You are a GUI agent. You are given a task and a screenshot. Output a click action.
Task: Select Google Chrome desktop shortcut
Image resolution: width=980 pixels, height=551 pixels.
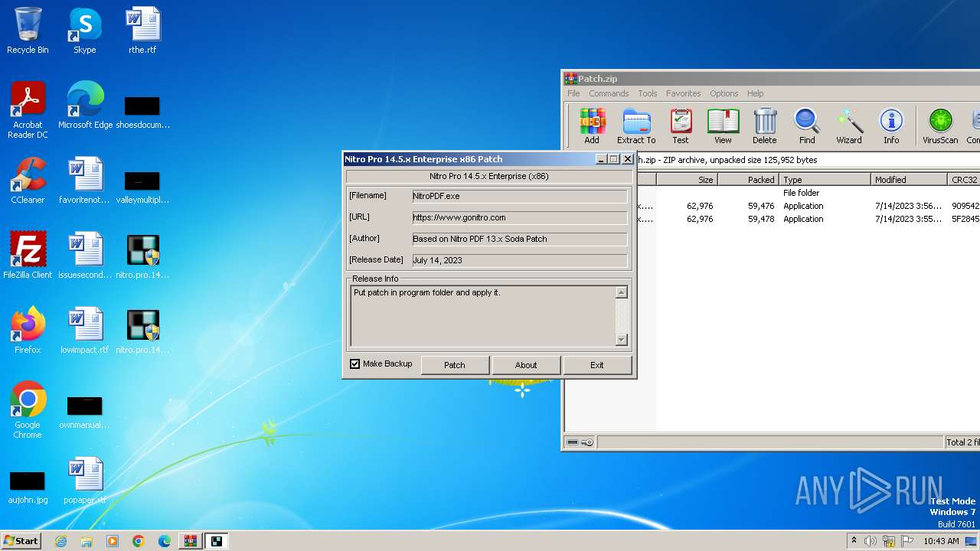tap(28, 410)
